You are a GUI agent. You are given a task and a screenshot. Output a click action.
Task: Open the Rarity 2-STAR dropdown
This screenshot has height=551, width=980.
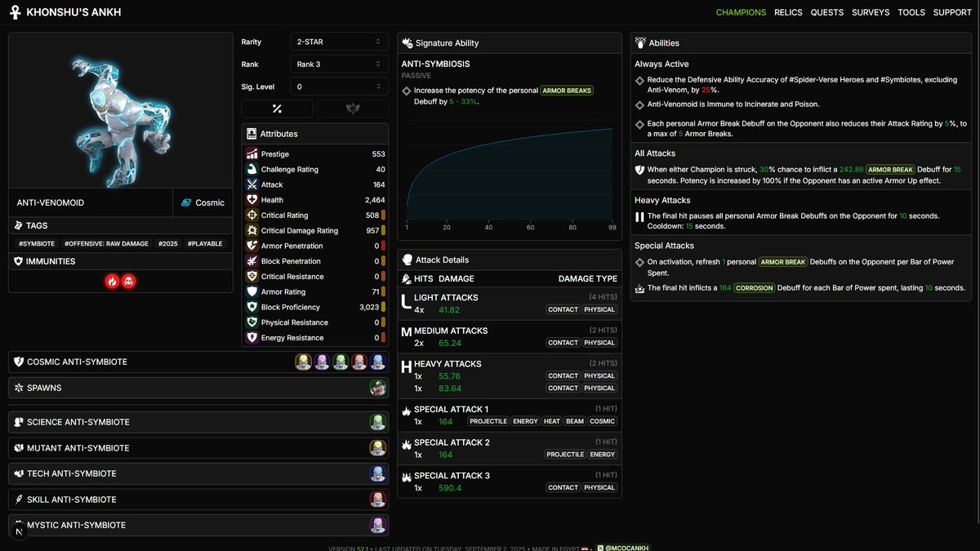pyautogui.click(x=339, y=41)
